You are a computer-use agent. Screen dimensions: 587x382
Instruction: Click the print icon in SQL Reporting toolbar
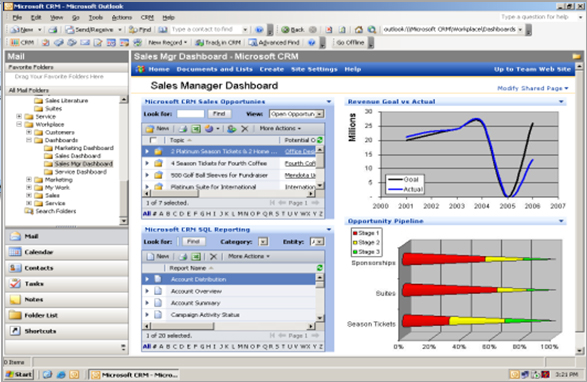pyautogui.click(x=183, y=257)
